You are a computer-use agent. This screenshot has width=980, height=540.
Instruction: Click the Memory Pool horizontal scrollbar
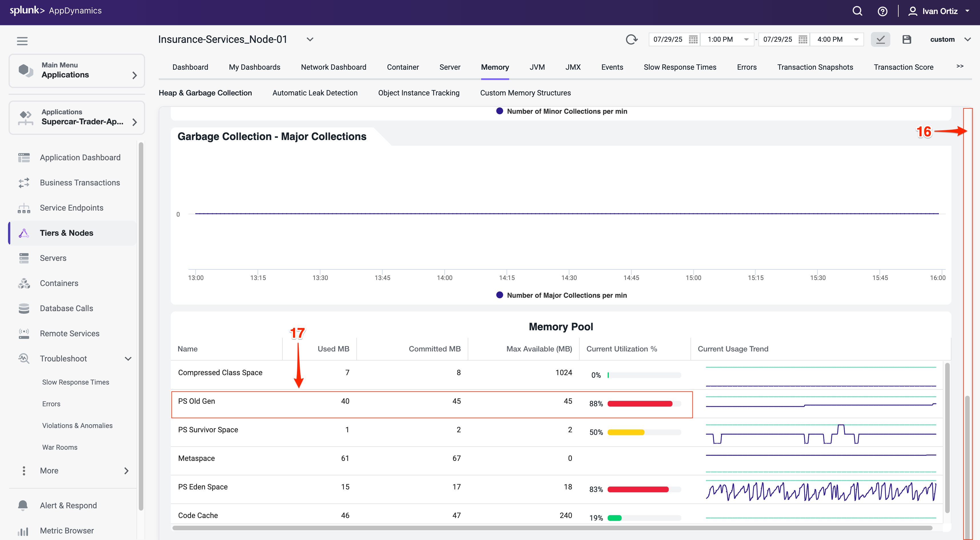click(552, 528)
